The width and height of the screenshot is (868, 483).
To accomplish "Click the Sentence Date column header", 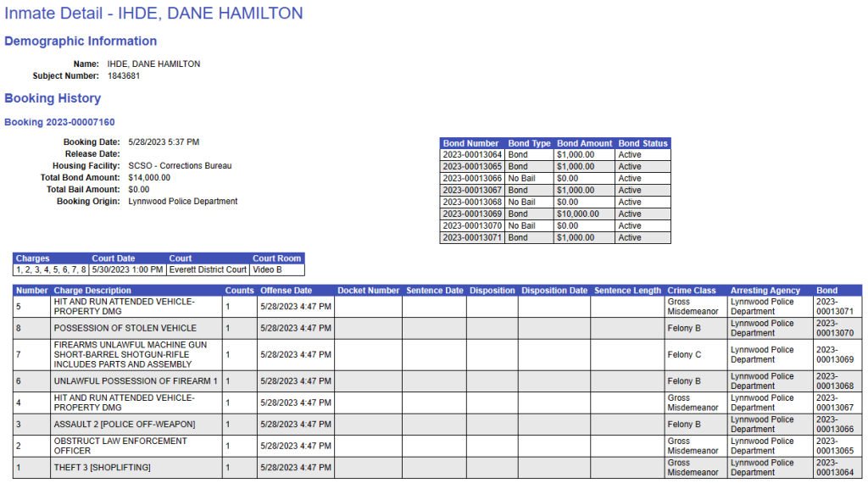I will click(435, 291).
